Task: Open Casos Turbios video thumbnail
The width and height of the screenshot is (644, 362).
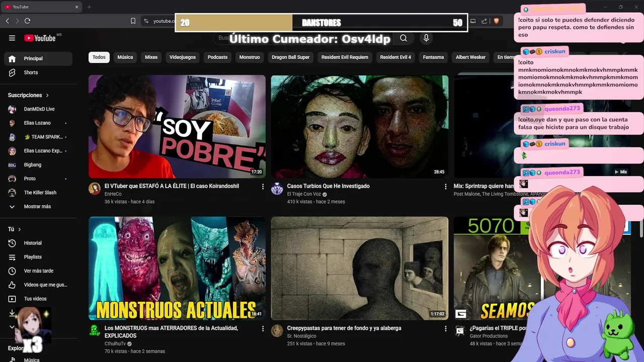Action: point(360,127)
